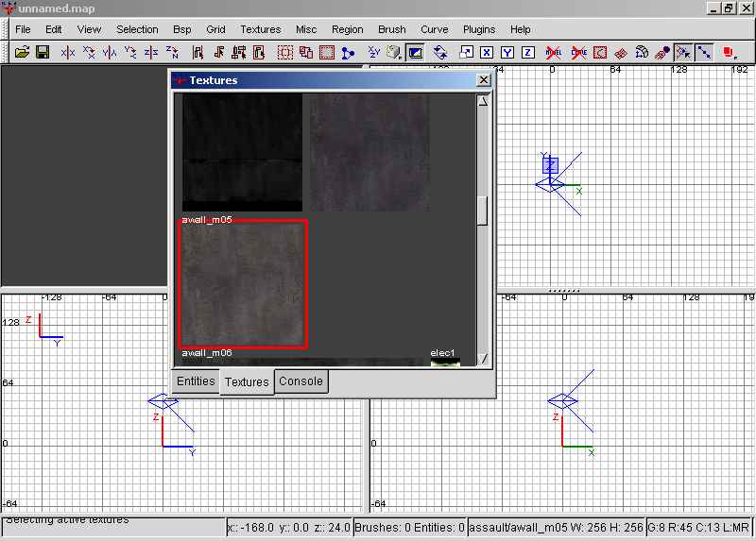
Task: Flip selection along X axis
Action: coord(68,53)
